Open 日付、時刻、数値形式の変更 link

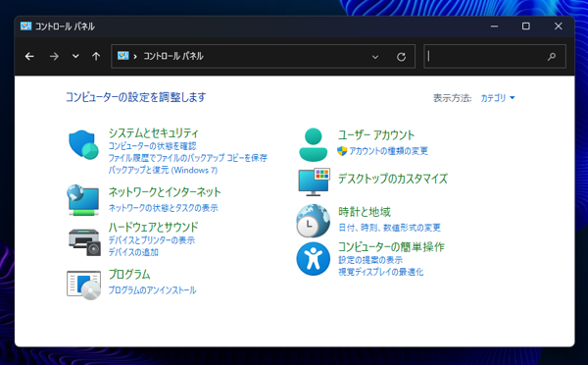click(390, 228)
